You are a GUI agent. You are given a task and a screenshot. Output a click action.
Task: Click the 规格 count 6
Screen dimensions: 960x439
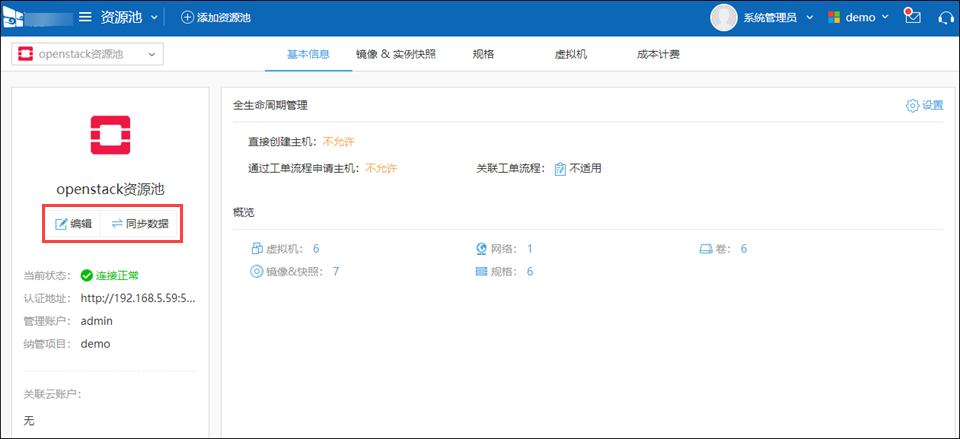click(x=530, y=271)
